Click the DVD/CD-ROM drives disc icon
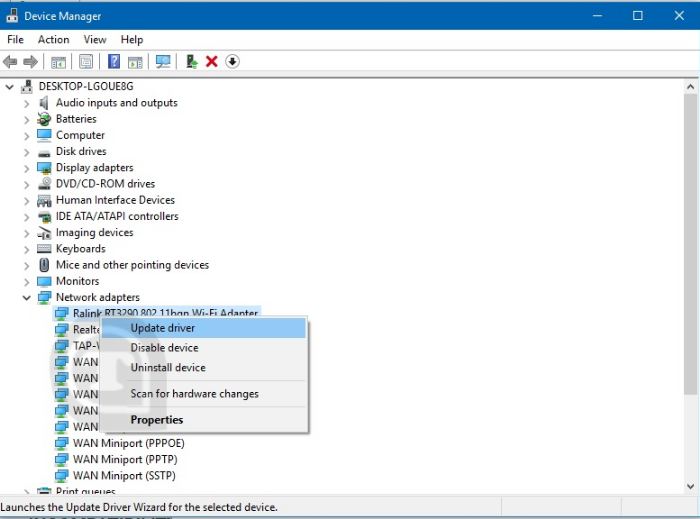700x519 pixels. 44,183
